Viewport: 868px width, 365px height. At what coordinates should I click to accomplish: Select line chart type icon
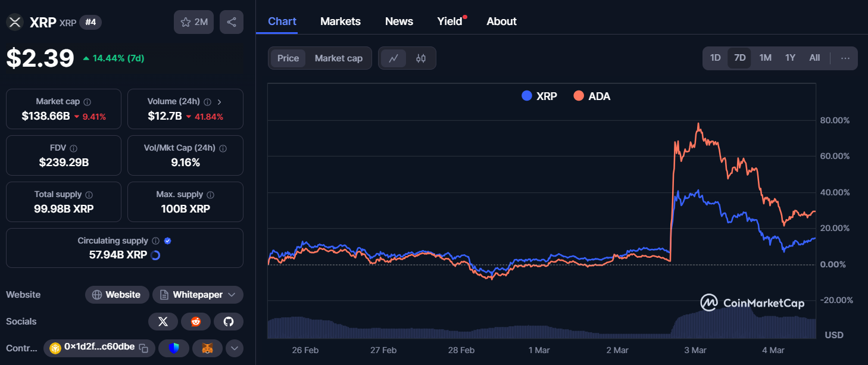click(394, 58)
